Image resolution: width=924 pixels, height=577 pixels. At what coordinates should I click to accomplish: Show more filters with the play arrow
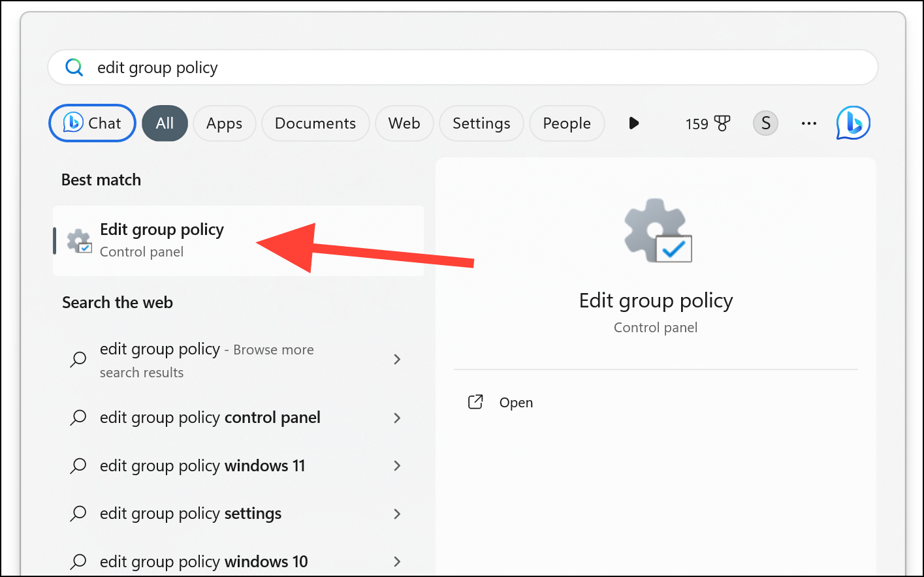click(x=633, y=123)
